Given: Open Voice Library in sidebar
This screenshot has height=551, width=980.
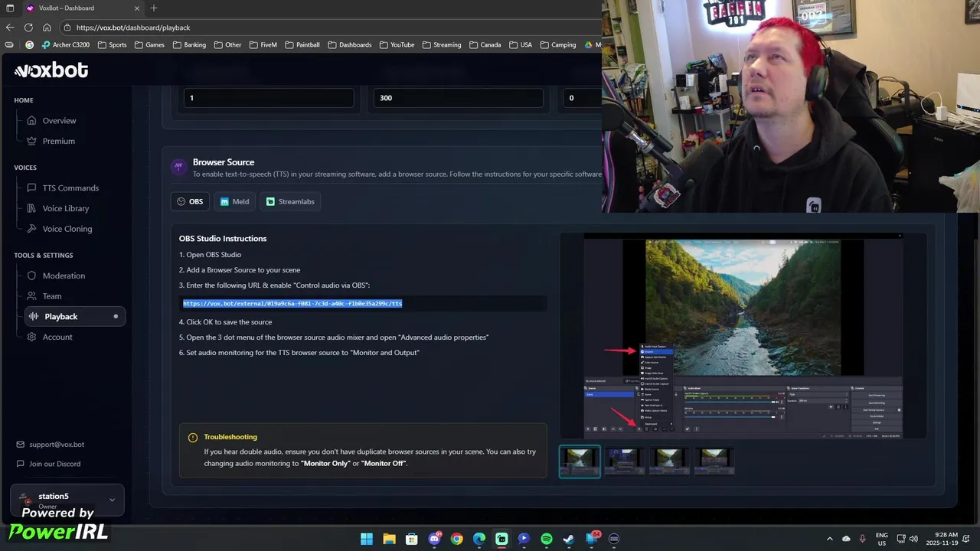Looking at the screenshot, I should [x=65, y=208].
